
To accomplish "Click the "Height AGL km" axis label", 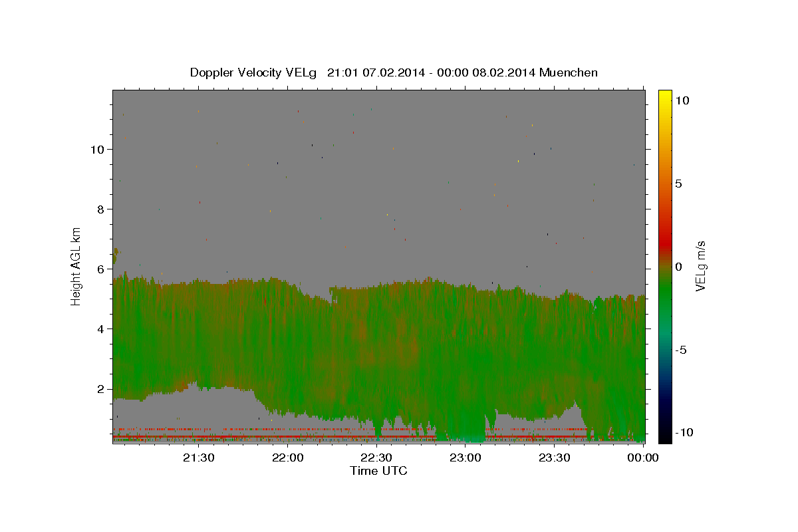I will pyautogui.click(x=76, y=265).
